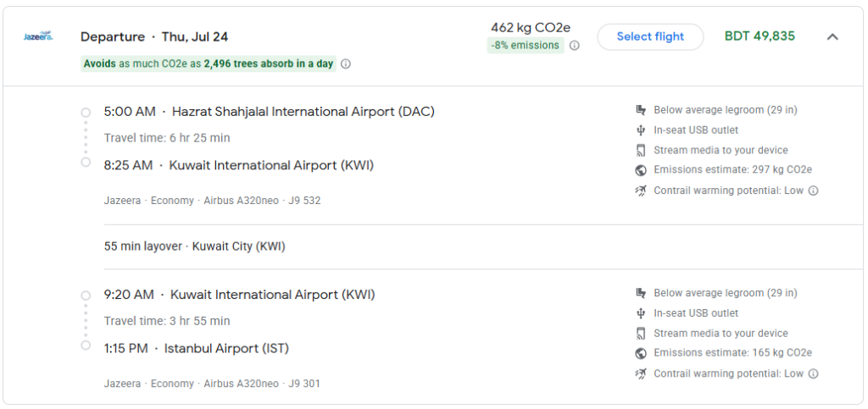Click legroom seat icon for DAC flight
The height and width of the screenshot is (409, 868).
pos(641,110)
